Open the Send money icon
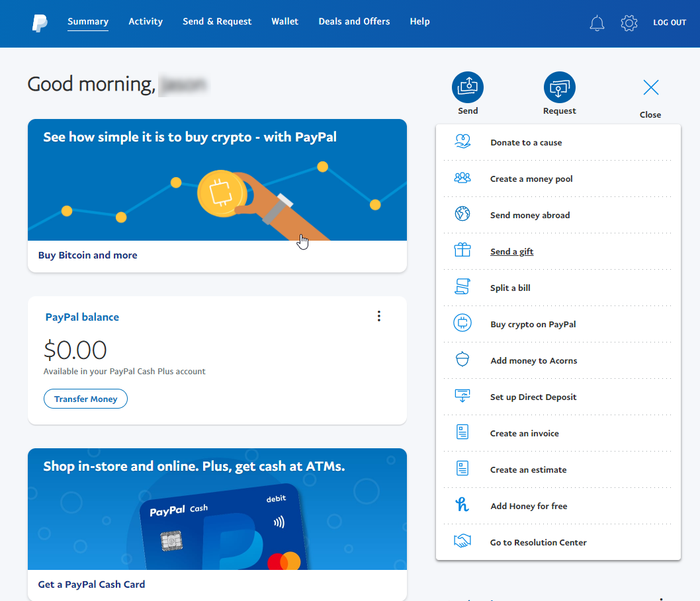 click(x=468, y=86)
